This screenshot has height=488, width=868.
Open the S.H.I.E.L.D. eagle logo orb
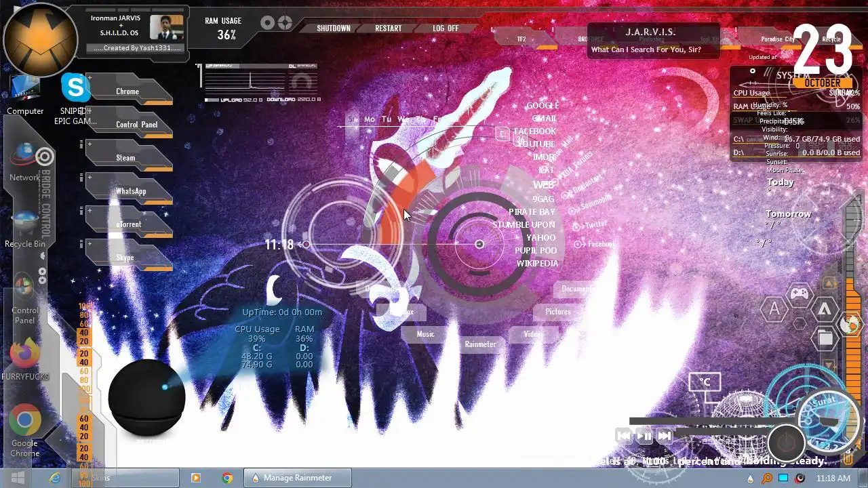pos(40,39)
